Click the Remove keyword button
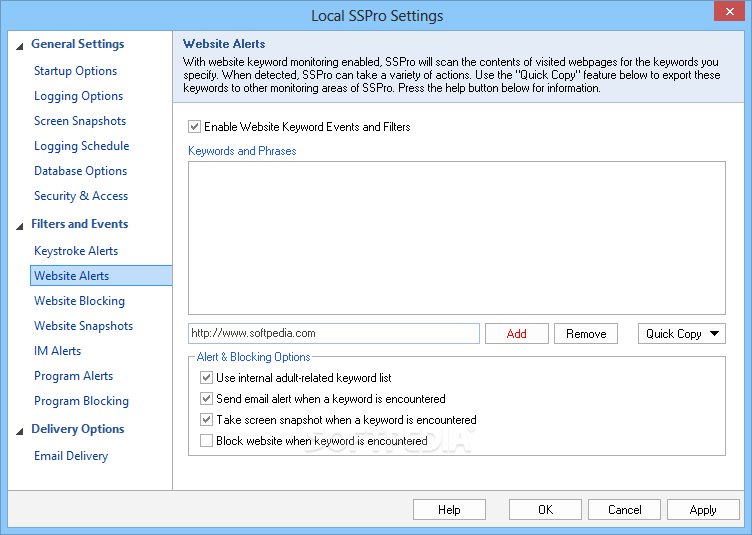 click(586, 334)
